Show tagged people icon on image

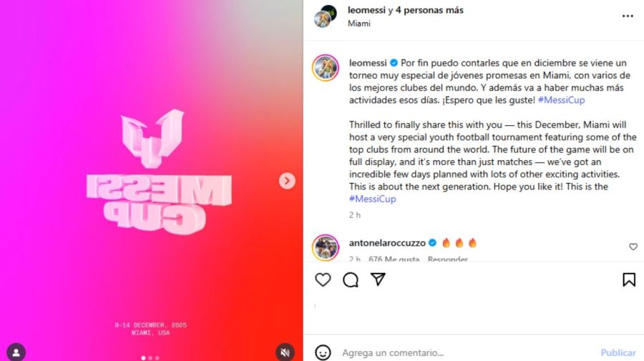click(16, 352)
